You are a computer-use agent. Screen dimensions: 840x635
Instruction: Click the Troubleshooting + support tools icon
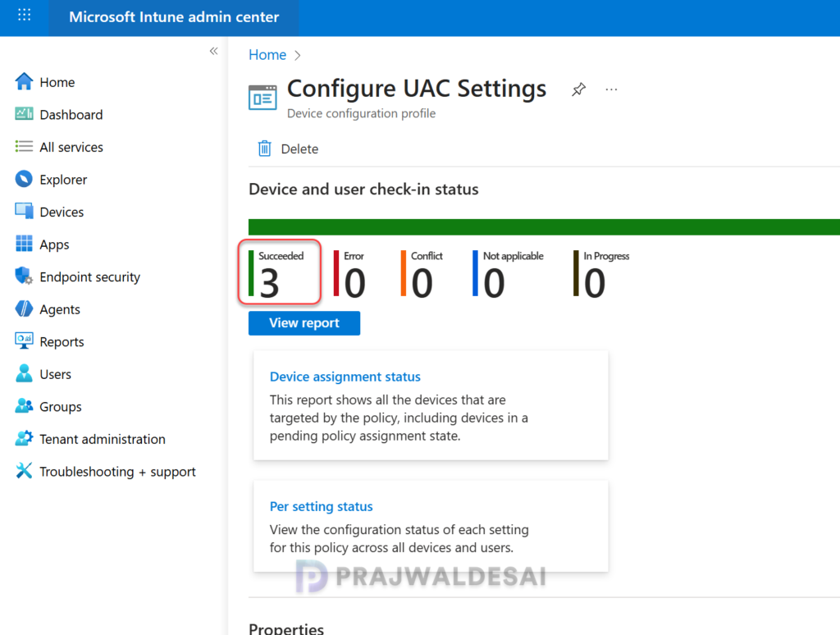[x=24, y=471]
